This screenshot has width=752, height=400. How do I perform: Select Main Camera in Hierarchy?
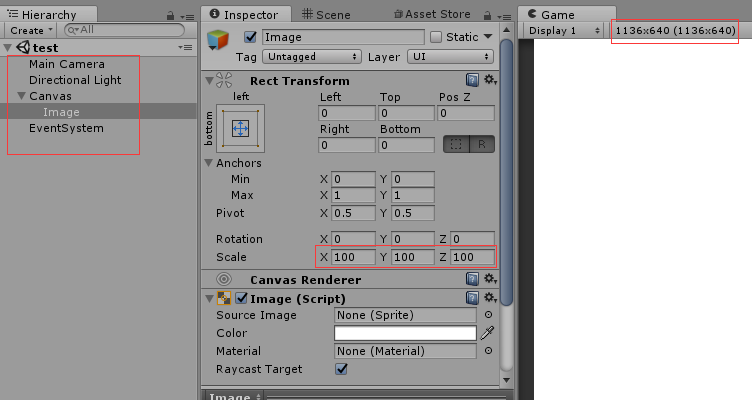click(x=67, y=64)
